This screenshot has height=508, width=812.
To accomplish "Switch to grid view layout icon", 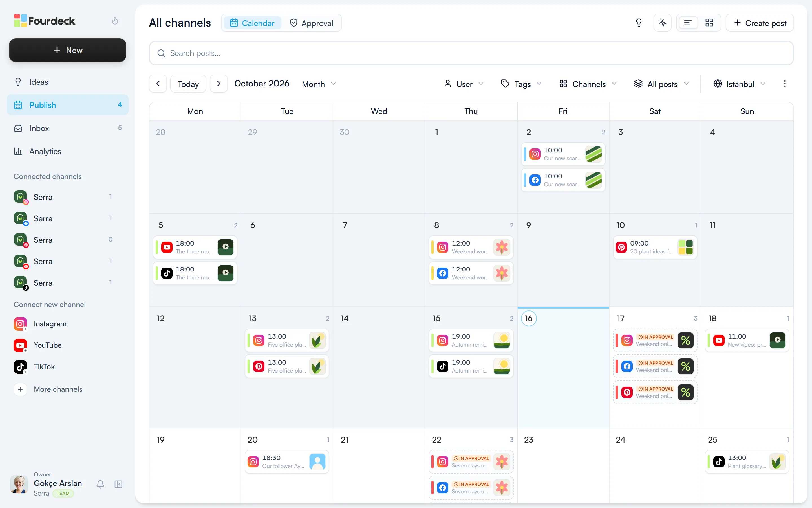I will (709, 23).
